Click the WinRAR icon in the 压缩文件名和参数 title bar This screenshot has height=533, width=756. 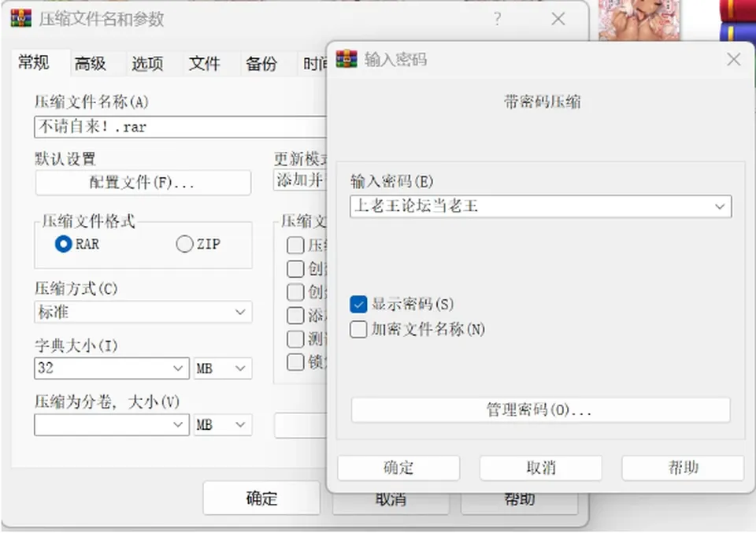point(20,18)
